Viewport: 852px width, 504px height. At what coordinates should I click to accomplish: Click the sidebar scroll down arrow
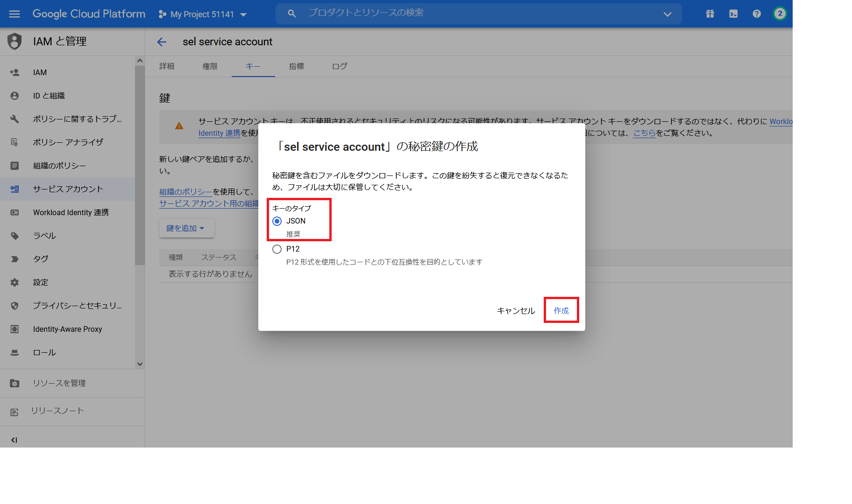[x=140, y=364]
